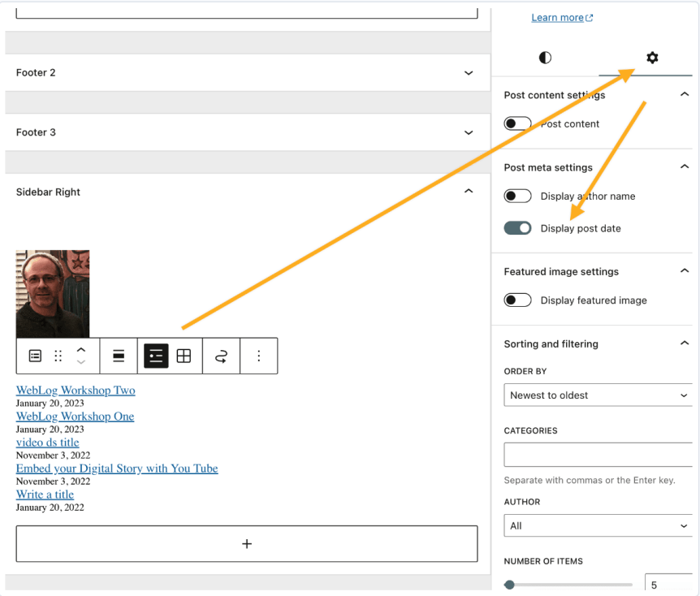Click the Latest Posts block type icon

click(35, 356)
